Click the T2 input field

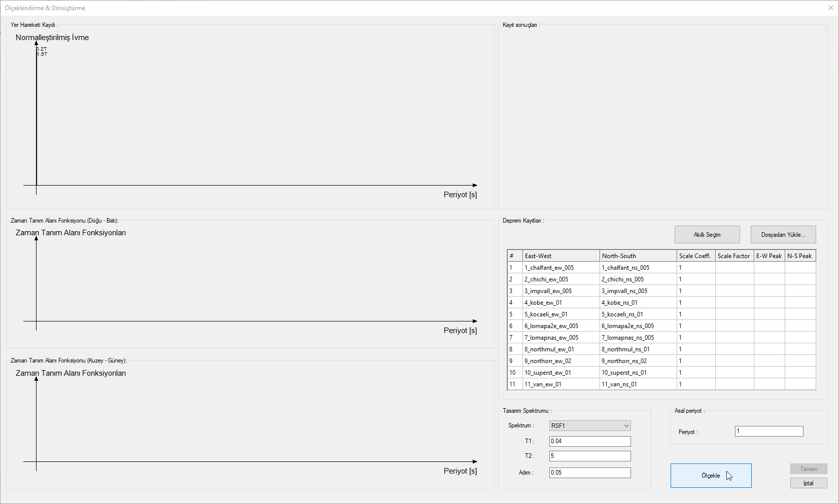point(589,456)
